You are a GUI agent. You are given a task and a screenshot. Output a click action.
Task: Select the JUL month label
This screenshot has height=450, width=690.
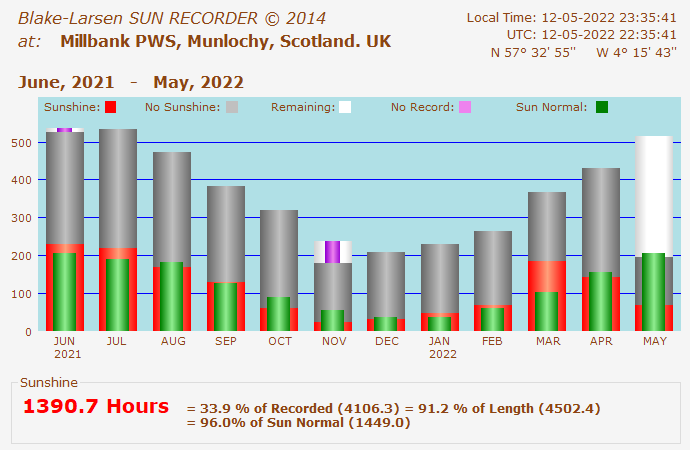point(116,341)
